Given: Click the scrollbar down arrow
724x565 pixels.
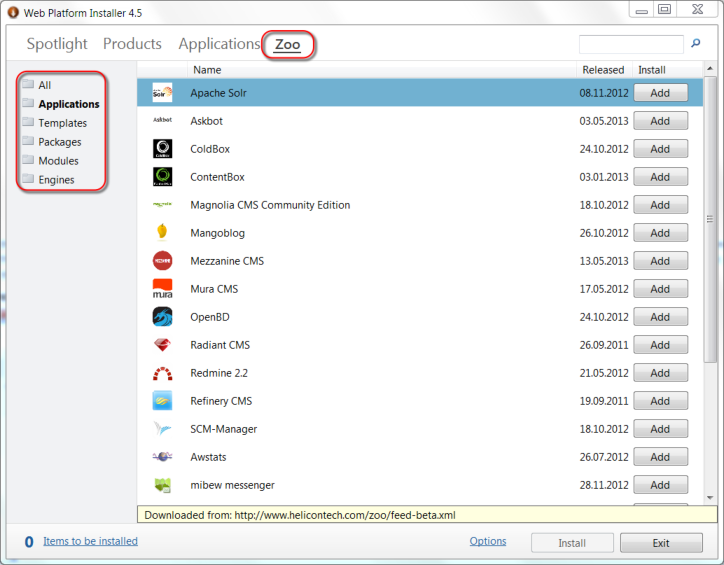Looking at the screenshot, I should (x=711, y=497).
